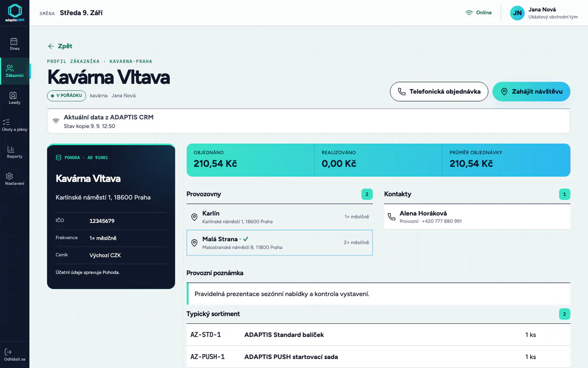Click the V pořádku status badge
The height and width of the screenshot is (368, 588).
67,96
